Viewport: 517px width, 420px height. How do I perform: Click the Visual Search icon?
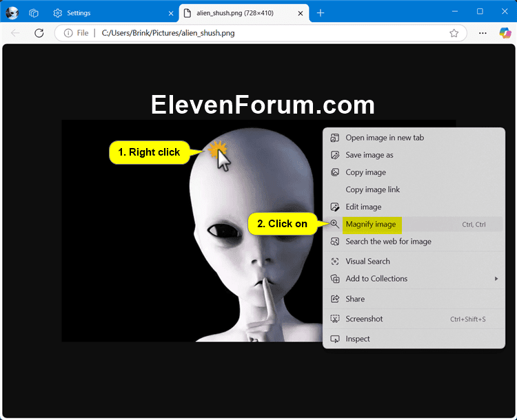(334, 261)
